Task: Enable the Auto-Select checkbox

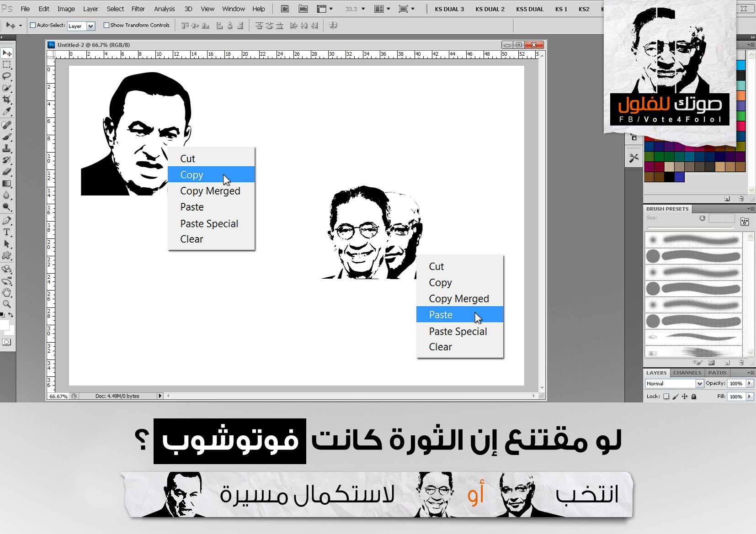Action: point(32,25)
